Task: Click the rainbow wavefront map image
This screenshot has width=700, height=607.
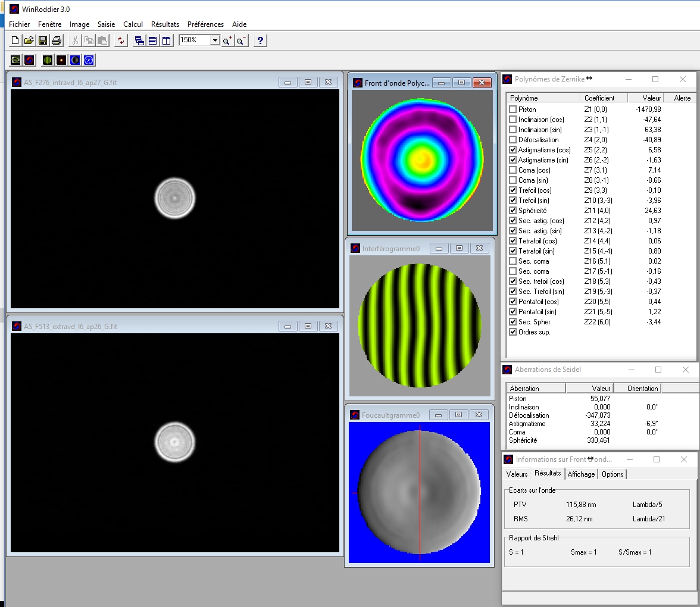Action: pyautogui.click(x=422, y=159)
